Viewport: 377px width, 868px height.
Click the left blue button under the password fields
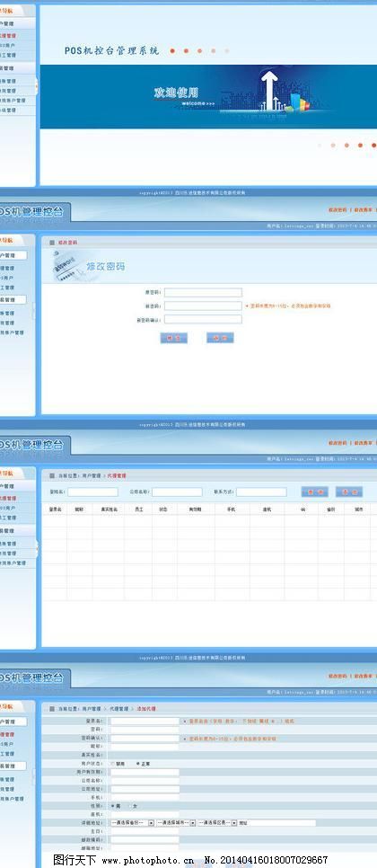tap(173, 338)
